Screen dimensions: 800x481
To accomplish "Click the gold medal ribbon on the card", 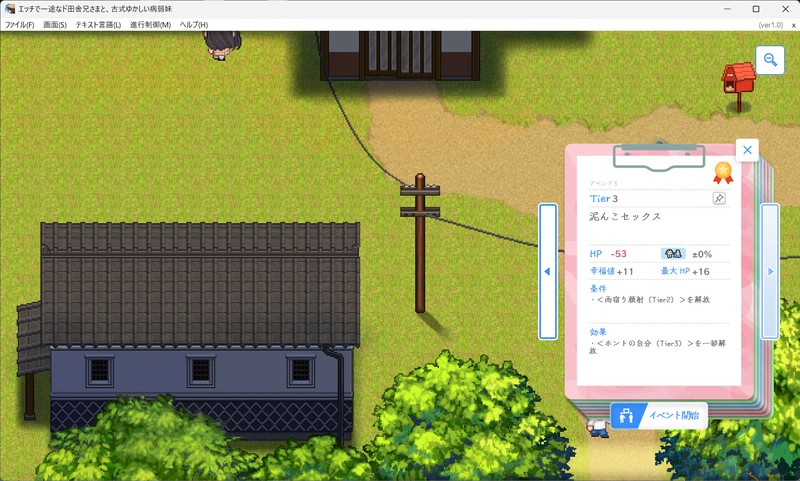I will 722,174.
